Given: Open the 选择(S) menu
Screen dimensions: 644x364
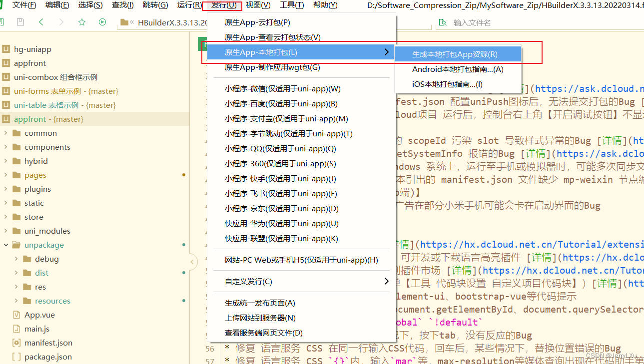Looking at the screenshot, I should point(90,5).
